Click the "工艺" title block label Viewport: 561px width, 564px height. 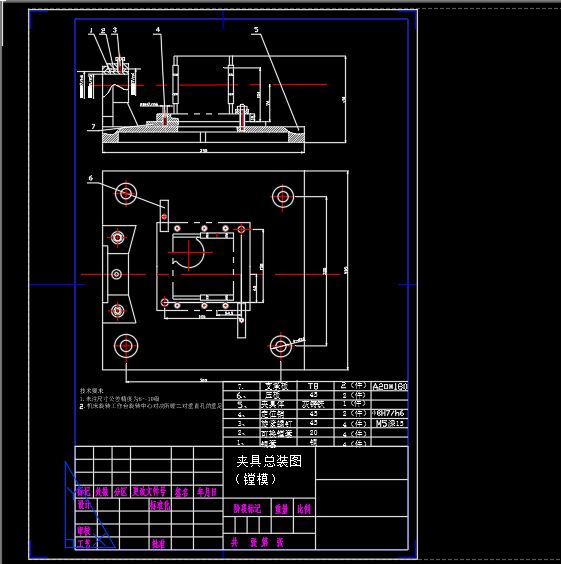84,543
